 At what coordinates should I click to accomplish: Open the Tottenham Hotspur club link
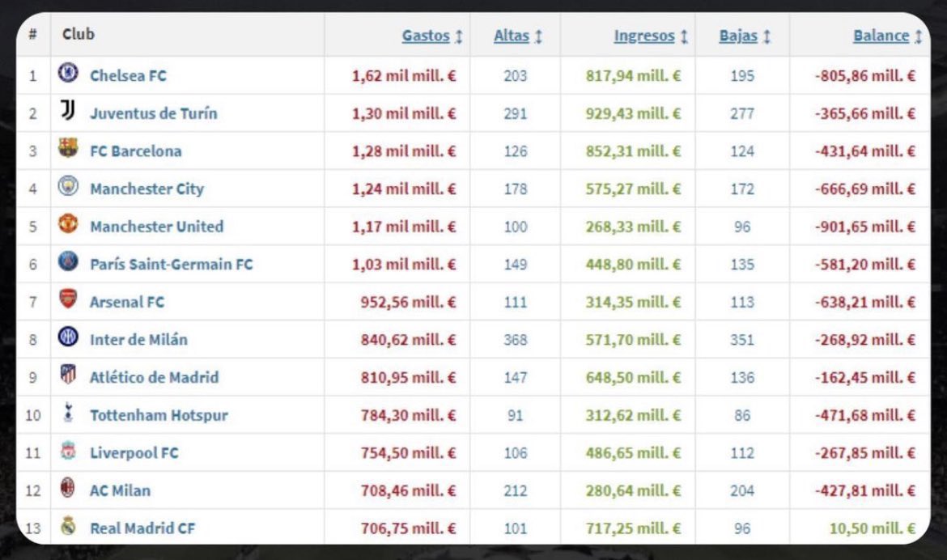coord(159,415)
